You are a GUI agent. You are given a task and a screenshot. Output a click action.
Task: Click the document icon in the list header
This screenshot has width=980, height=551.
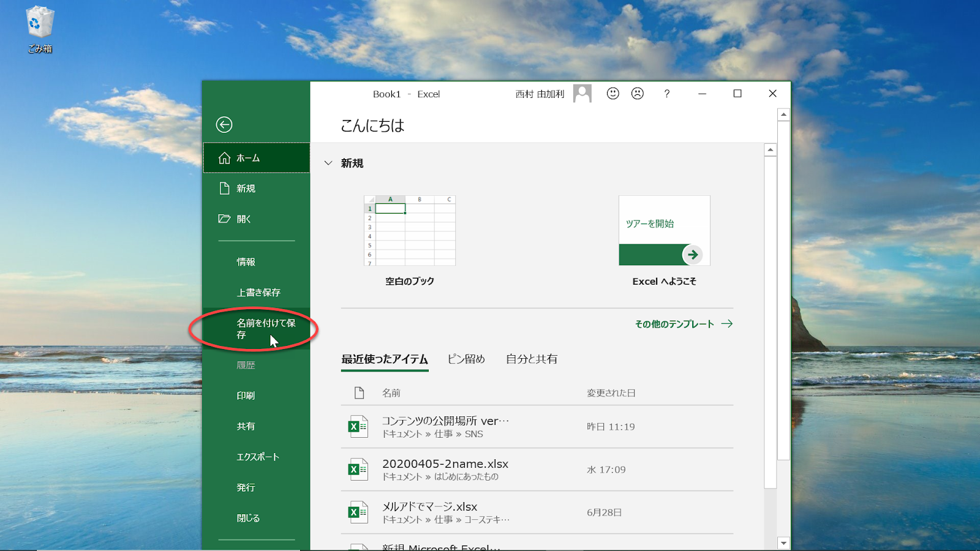click(x=360, y=393)
